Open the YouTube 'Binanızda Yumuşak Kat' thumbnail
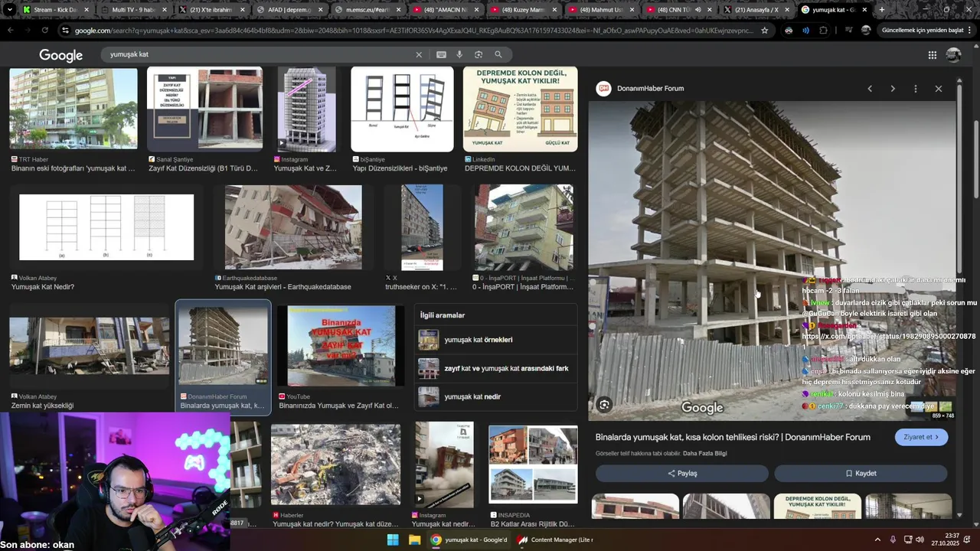The height and width of the screenshot is (551, 980). pyautogui.click(x=341, y=346)
